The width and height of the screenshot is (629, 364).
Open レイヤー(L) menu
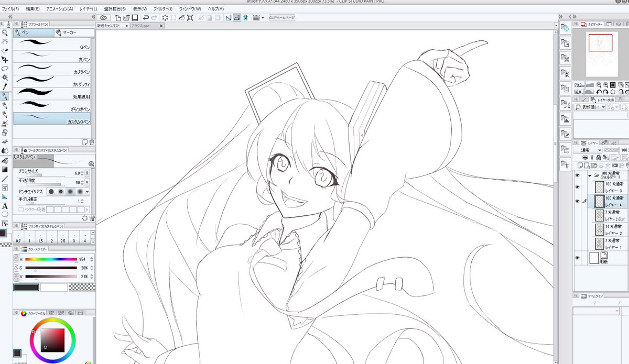(89, 9)
